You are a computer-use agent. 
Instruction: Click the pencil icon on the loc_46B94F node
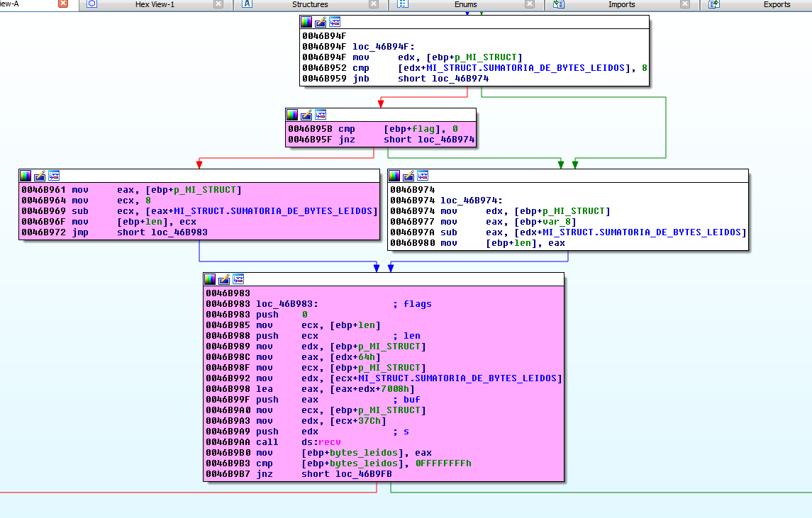pos(321,22)
